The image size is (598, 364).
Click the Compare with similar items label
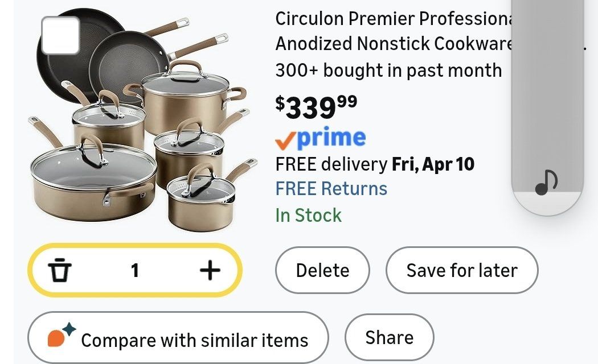(x=194, y=340)
